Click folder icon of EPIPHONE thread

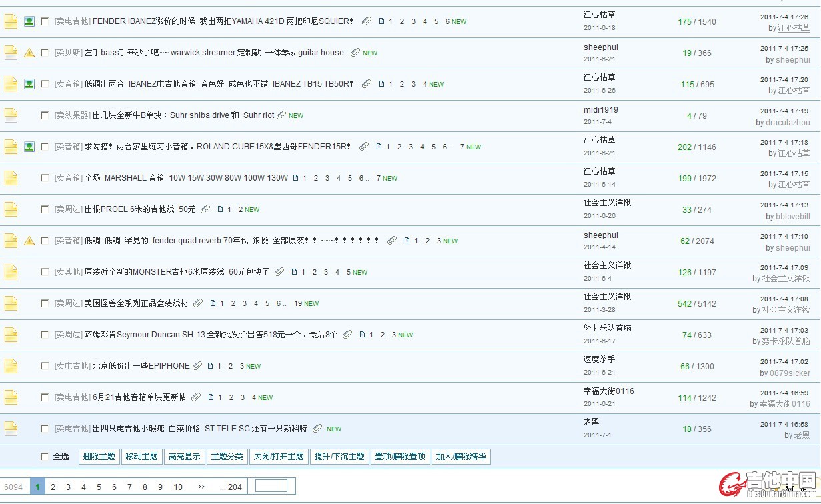tap(11, 366)
